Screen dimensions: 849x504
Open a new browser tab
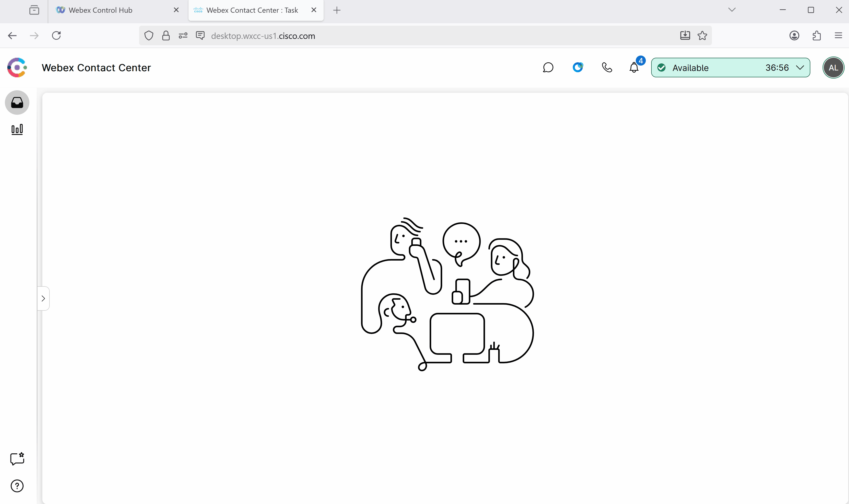[337, 10]
